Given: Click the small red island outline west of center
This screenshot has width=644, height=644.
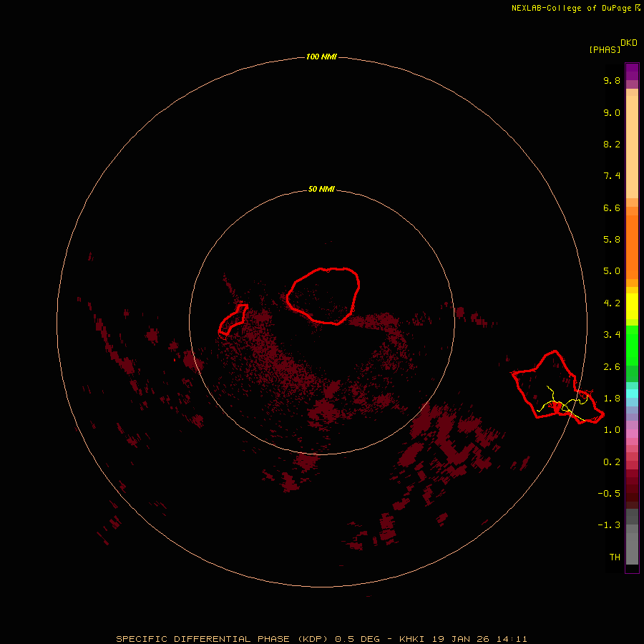Looking at the screenshot, I should pyautogui.click(x=233, y=320).
